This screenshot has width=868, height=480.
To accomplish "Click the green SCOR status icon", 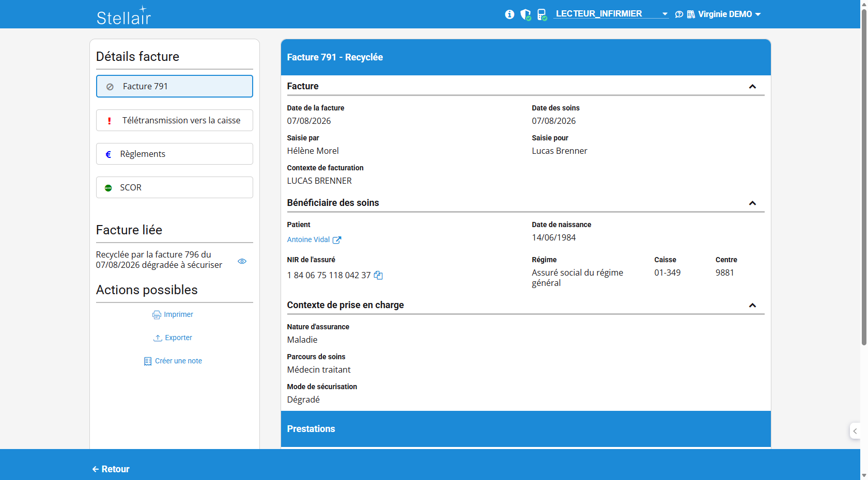I will tap(109, 188).
